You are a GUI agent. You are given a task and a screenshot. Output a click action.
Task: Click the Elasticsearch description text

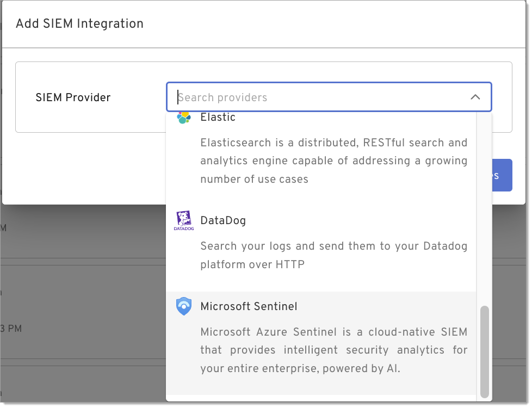[x=333, y=161]
